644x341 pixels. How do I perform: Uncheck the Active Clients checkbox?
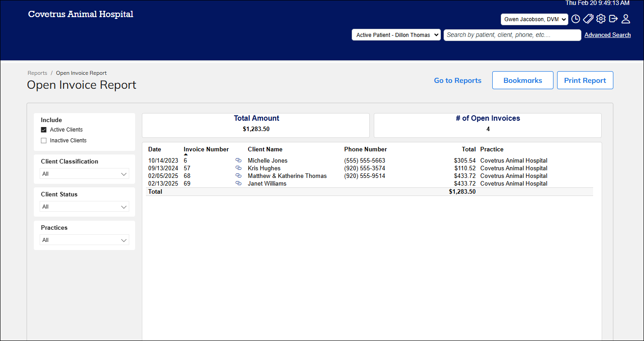(44, 129)
